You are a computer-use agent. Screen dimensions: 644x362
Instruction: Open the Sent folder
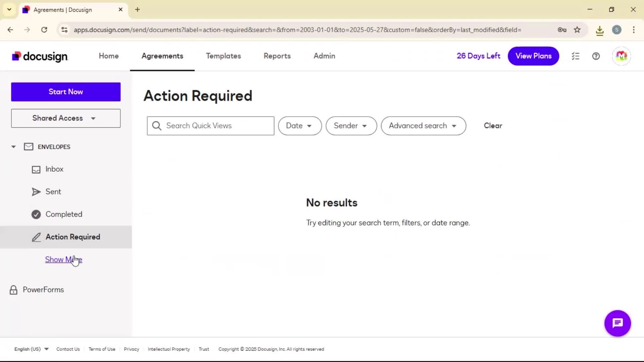click(66, 192)
